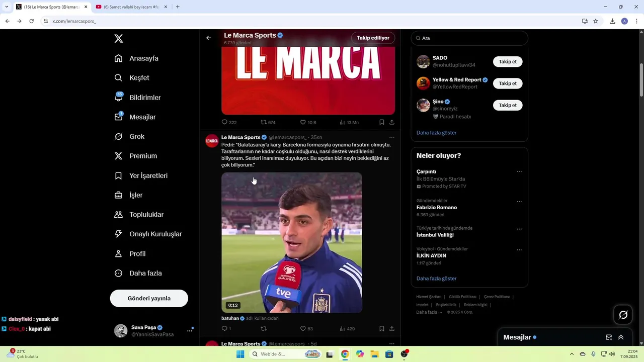The height and width of the screenshot is (362, 644).
Task: Open Premium in the sidebar
Action: tap(135, 156)
